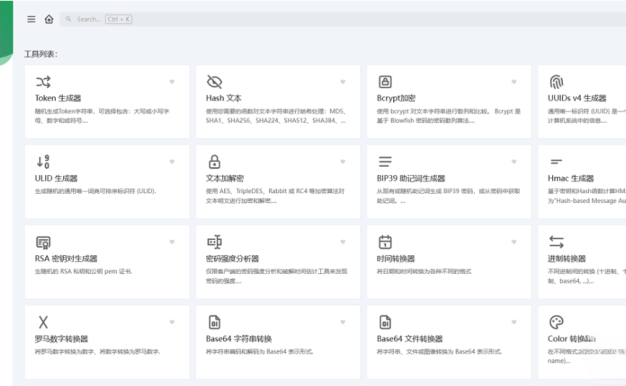Favorite the ULID 生成器 card

[x=172, y=162]
